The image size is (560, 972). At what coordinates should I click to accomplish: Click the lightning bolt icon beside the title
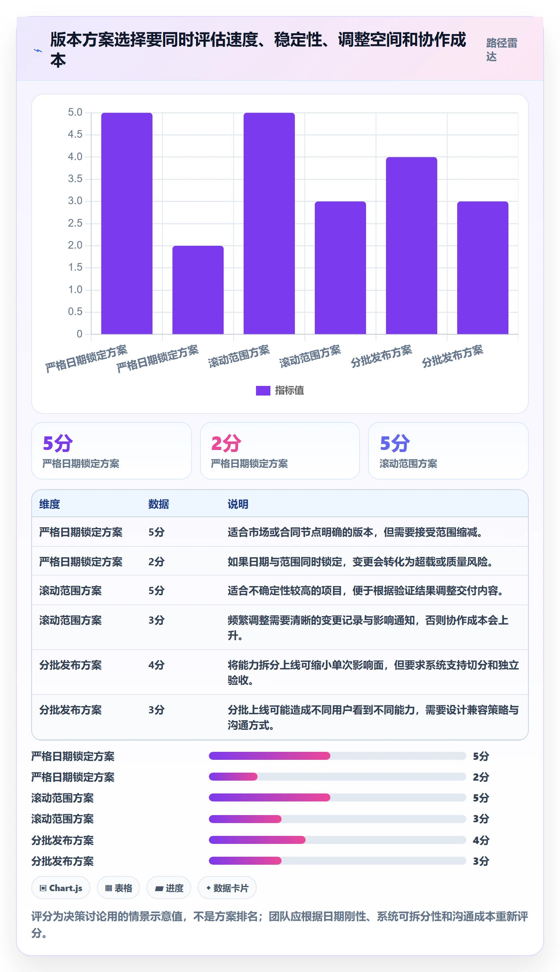(38, 51)
